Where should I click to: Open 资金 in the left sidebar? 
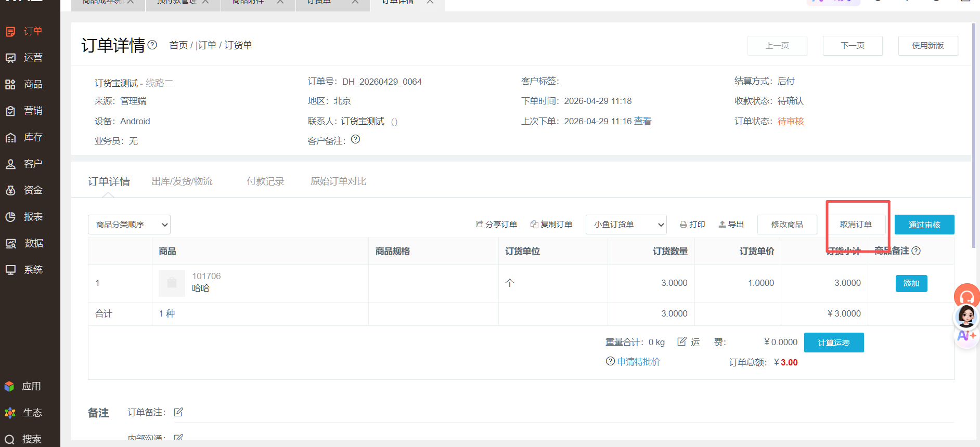(x=24, y=190)
